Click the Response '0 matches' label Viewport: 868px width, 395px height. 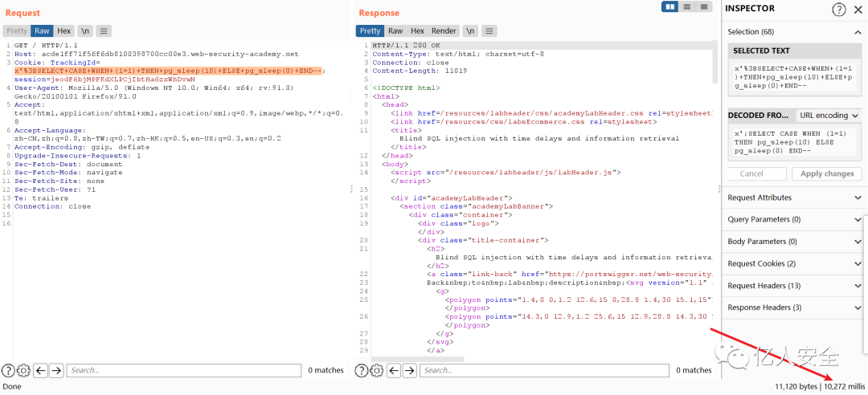pos(694,370)
